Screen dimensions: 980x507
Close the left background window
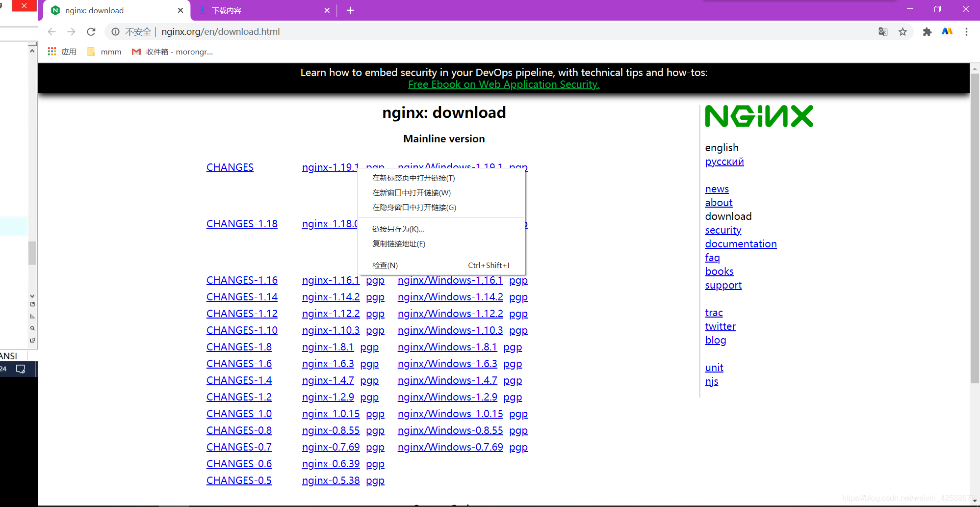[24, 6]
